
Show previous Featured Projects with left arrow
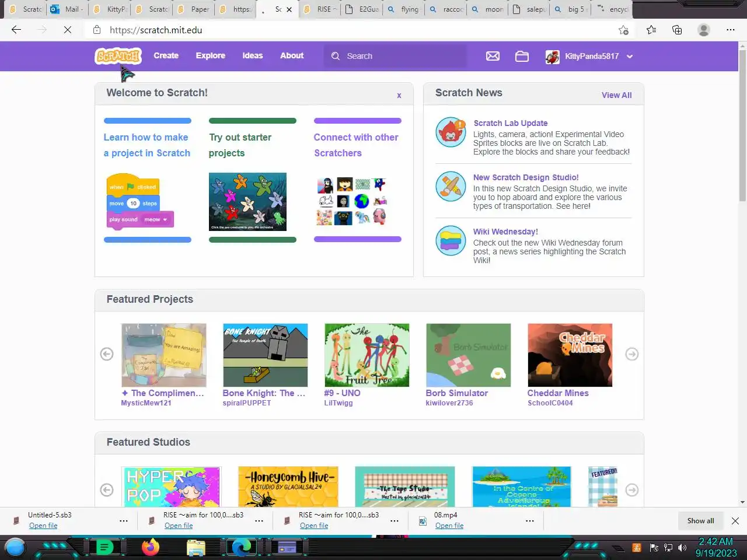[x=107, y=354]
